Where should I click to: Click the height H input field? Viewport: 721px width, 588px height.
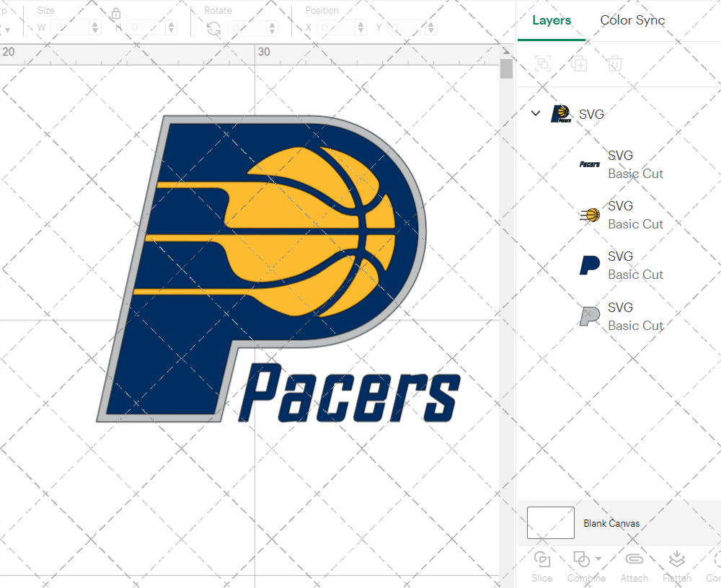pos(146,27)
